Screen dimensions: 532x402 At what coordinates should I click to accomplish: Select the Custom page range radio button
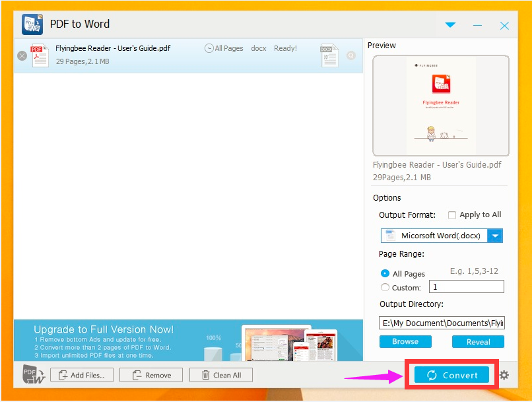385,287
